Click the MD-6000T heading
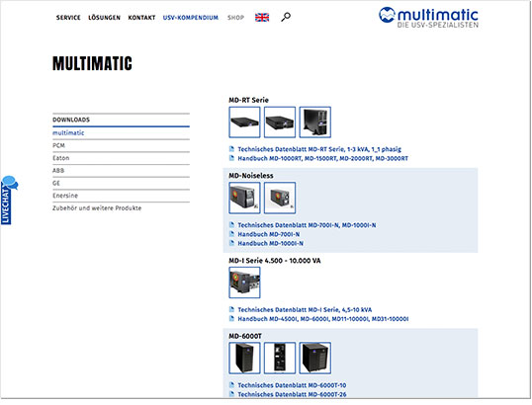Image resolution: width=532 pixels, height=405 pixels. coord(245,336)
